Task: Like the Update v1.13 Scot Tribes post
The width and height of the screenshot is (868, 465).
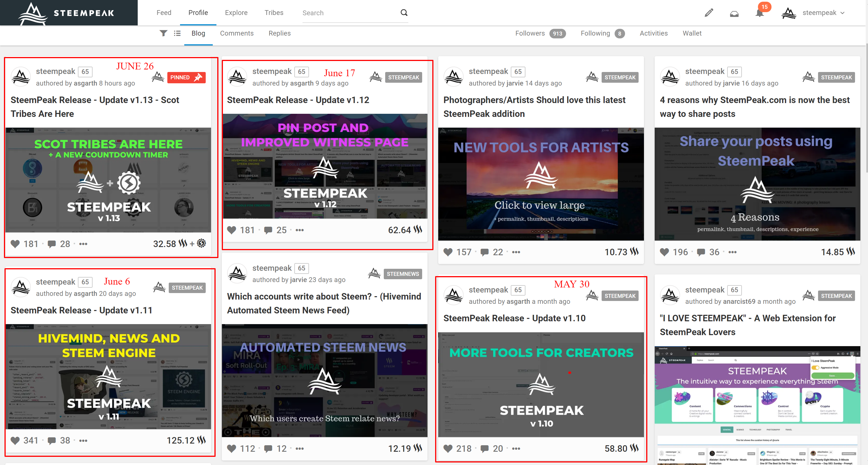Action: pyautogui.click(x=15, y=244)
